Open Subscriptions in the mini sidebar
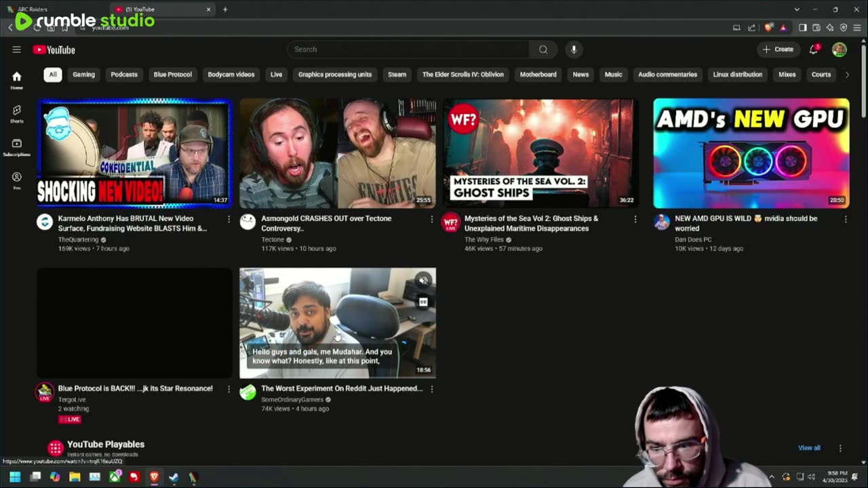868x488 pixels. (16, 147)
